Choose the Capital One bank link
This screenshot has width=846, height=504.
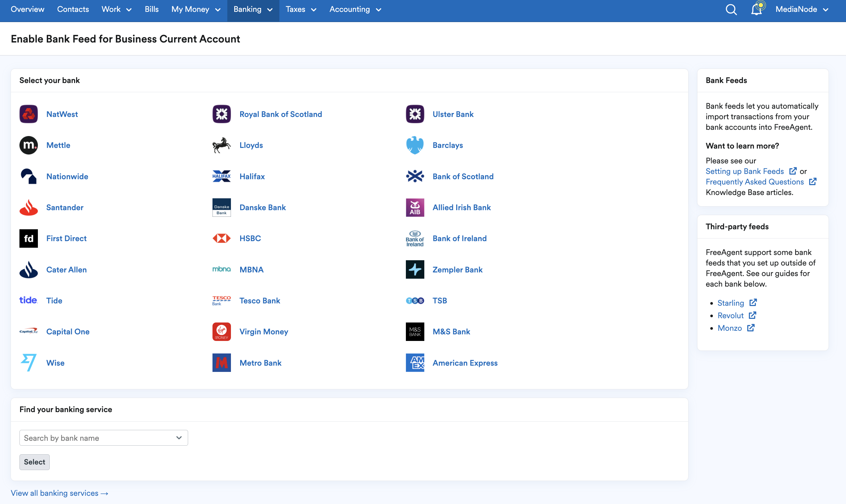[x=68, y=332]
